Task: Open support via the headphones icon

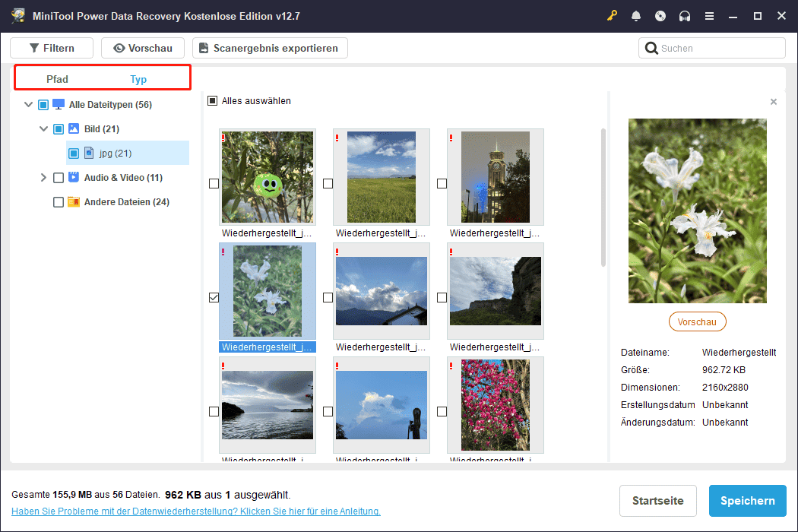Action: [x=685, y=16]
